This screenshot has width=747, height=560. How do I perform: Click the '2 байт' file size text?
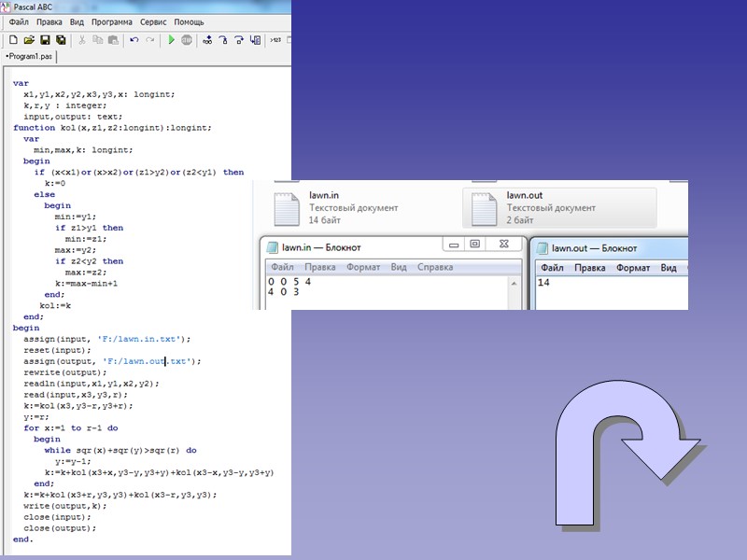point(520,220)
